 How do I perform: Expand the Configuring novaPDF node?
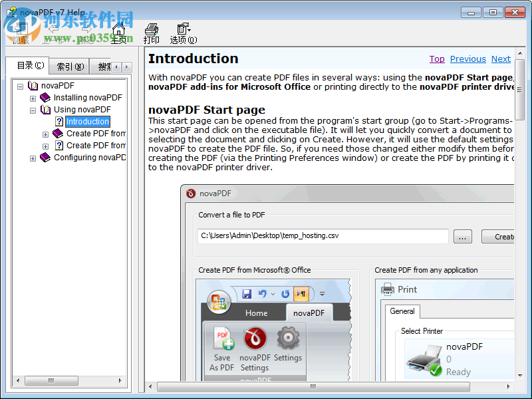pos(33,158)
